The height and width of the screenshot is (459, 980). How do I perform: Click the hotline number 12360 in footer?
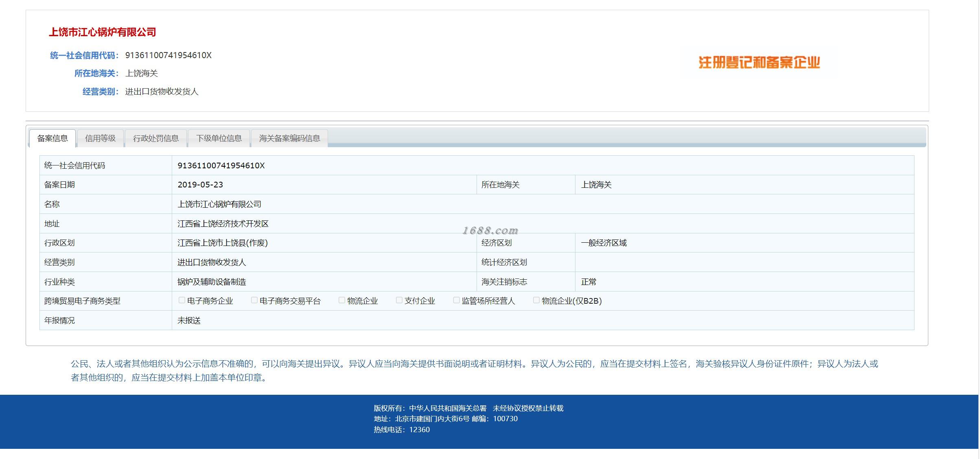419,430
